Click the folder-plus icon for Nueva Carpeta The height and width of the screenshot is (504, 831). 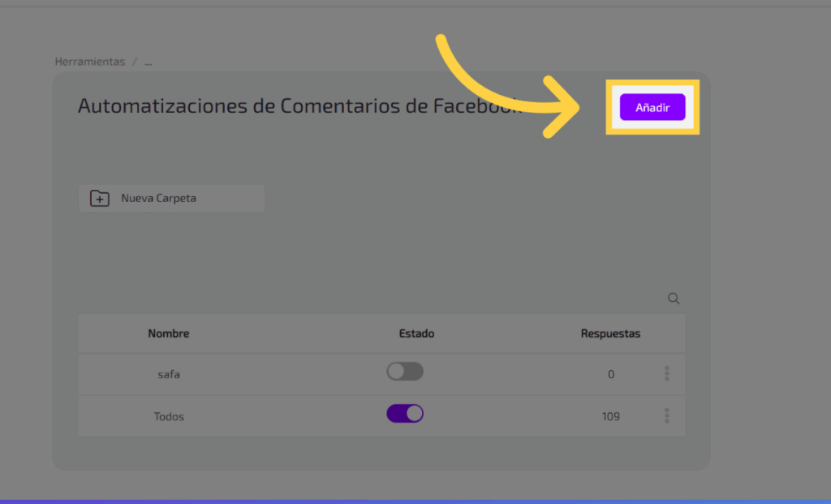point(99,199)
